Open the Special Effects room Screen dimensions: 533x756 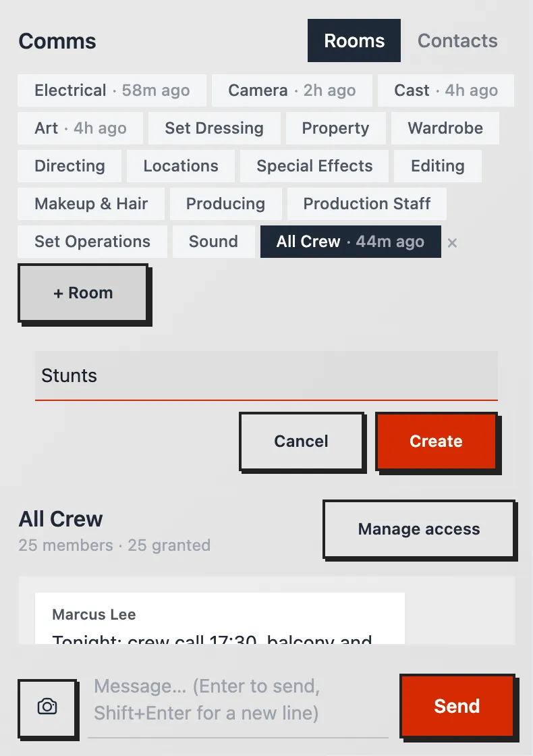[x=314, y=166]
